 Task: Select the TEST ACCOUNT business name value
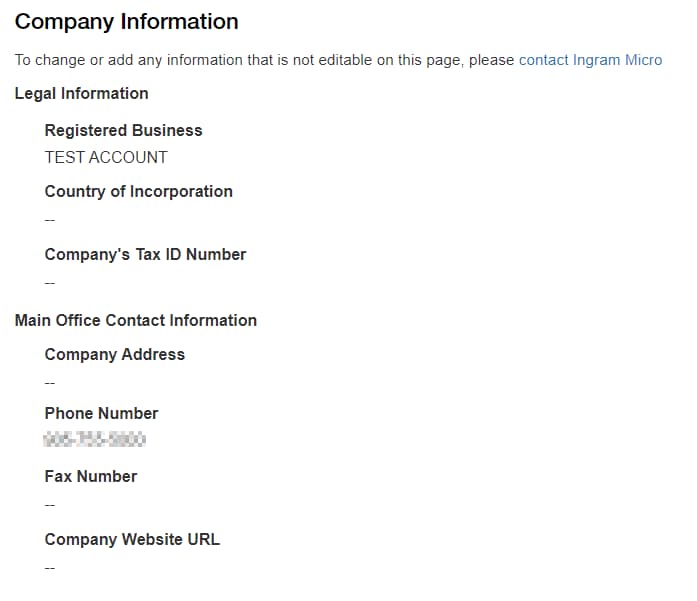click(106, 157)
